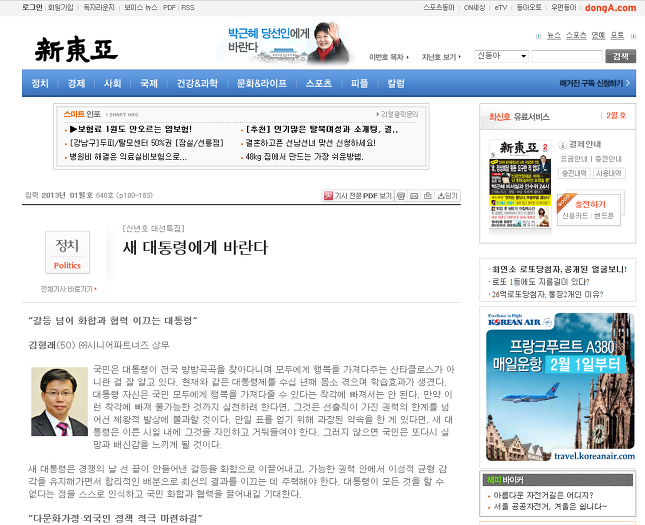645x525 pixels.
Task: Open the 독자리운지 link
Action: click(99, 7)
